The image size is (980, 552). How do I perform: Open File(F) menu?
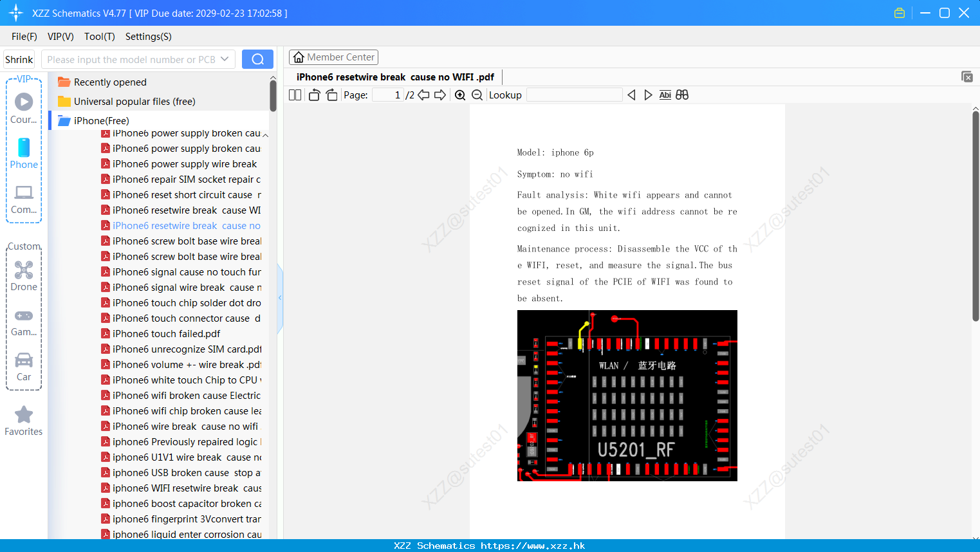[x=24, y=37]
